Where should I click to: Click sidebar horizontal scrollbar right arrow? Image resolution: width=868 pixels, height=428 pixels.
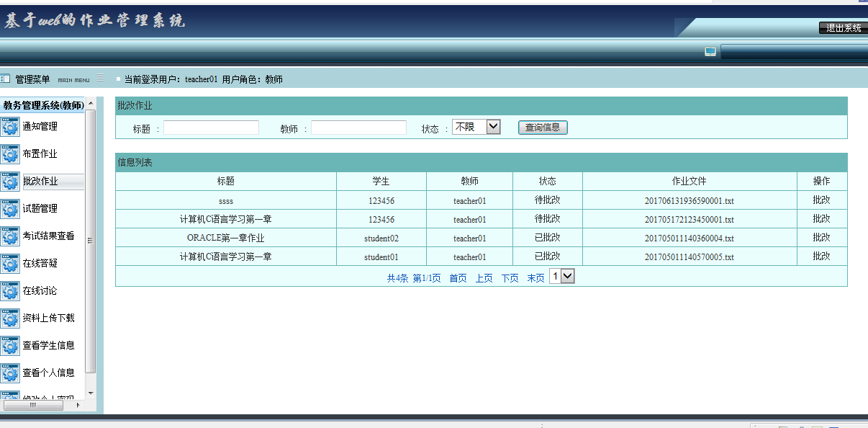pos(78,405)
